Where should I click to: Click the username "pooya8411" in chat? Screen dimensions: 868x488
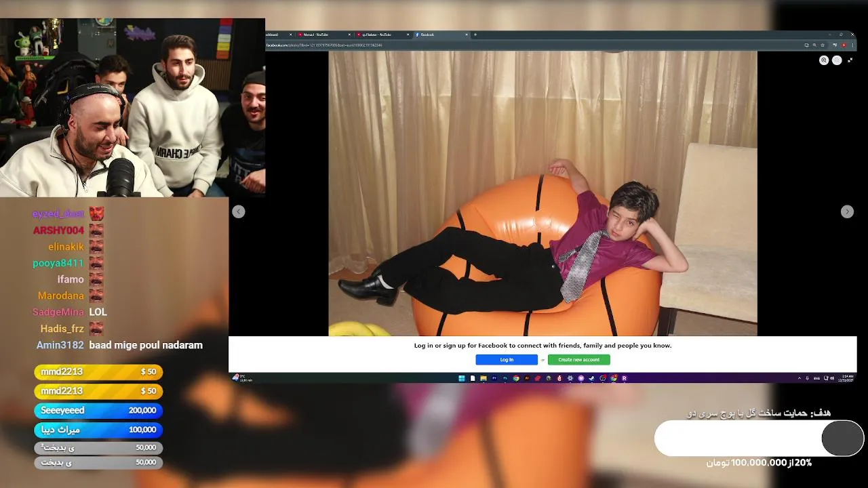point(58,263)
